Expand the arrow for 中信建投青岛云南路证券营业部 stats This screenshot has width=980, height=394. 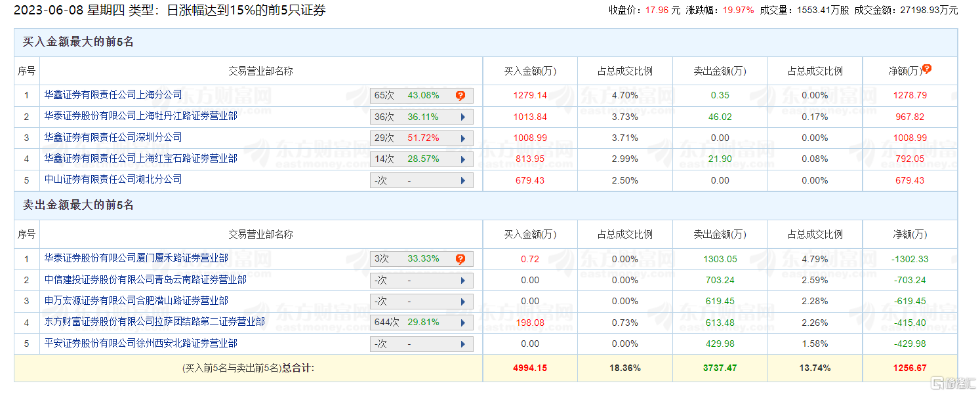[x=463, y=281]
